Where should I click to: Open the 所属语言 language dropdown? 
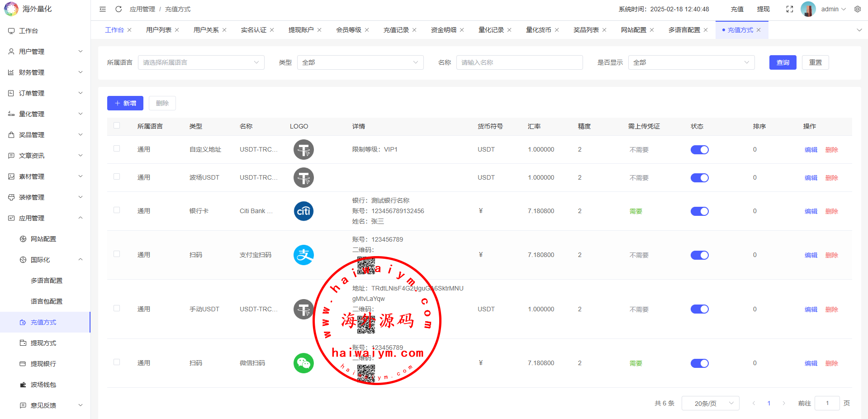201,62
